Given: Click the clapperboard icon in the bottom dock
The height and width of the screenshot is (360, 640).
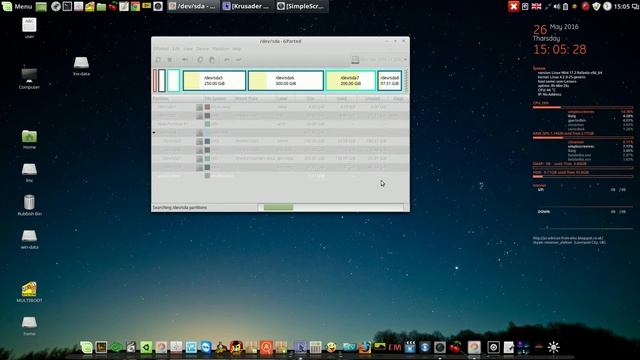Looking at the screenshot, I should tap(410, 347).
